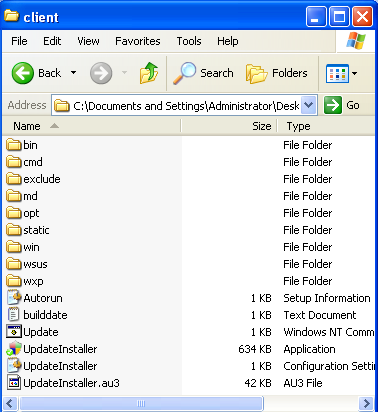The image size is (378, 412).
Task: Sort by the Type column header
Action: pos(326,126)
